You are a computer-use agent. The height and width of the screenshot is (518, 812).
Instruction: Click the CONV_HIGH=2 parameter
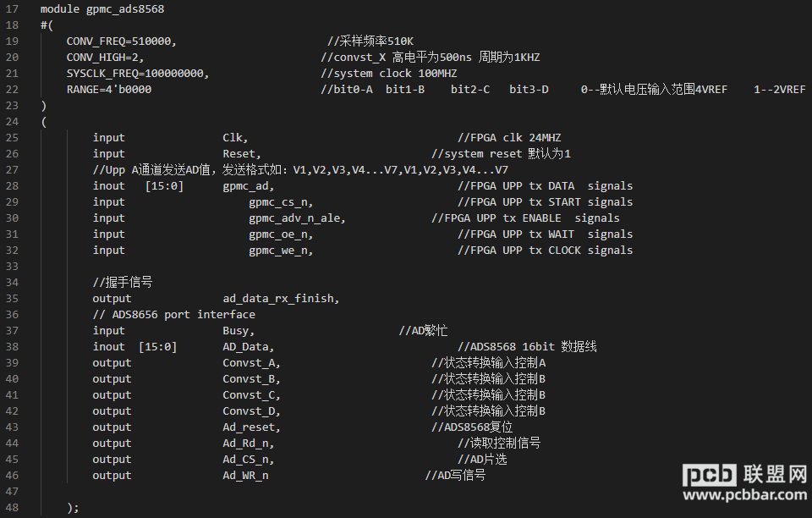point(102,58)
